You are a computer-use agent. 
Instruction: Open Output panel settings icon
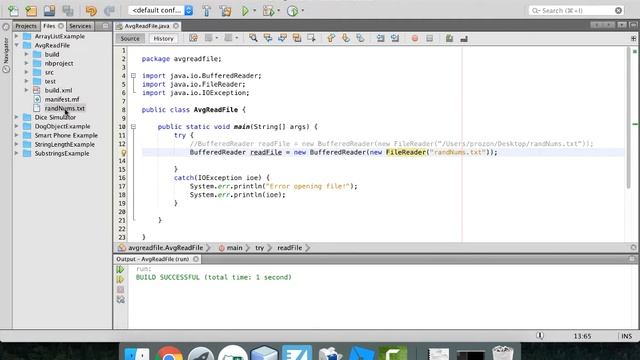pos(120,300)
